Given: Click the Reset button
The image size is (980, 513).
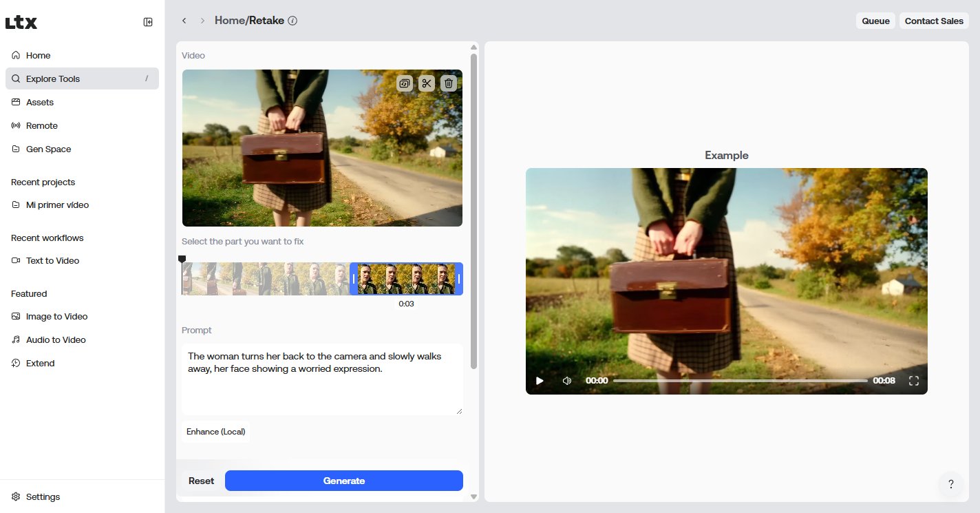Looking at the screenshot, I should point(201,481).
